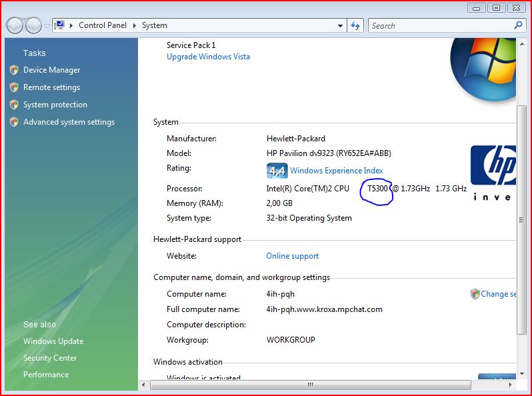Select Control Panel in the breadcrumb path

(x=104, y=25)
